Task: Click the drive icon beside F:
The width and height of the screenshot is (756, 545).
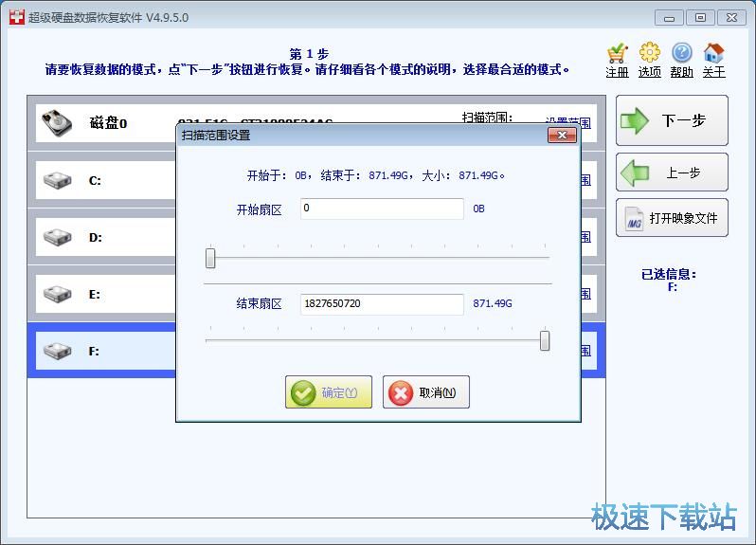Action: coord(58,351)
